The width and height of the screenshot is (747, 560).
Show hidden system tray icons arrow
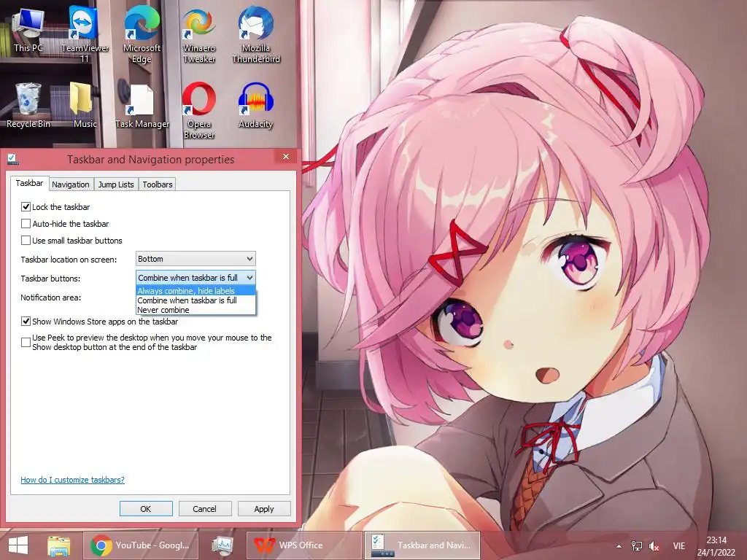coord(619,546)
